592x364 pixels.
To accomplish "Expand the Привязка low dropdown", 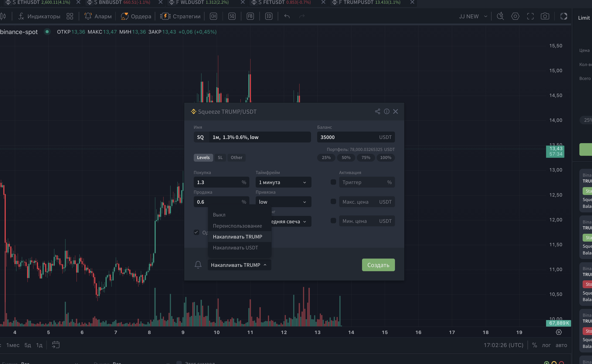I will pos(284,202).
